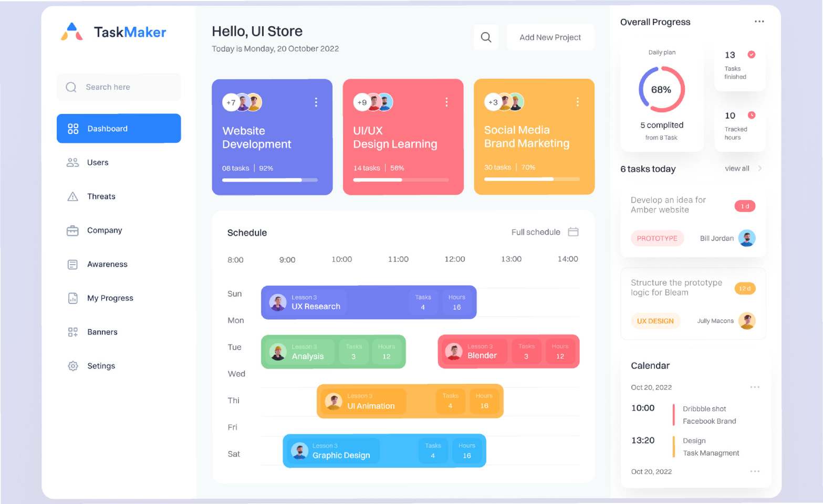
Task: Click the Search here input field
Action: (119, 87)
